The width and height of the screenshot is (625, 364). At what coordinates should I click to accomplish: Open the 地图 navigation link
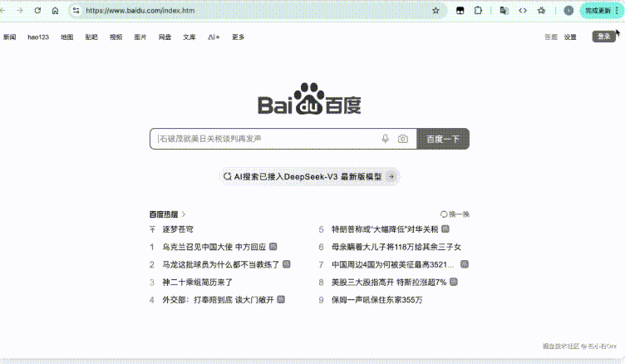coord(67,37)
